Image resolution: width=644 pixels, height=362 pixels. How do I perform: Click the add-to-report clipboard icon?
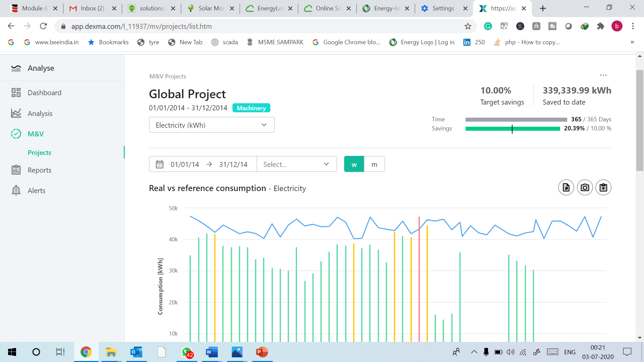pyautogui.click(x=603, y=187)
